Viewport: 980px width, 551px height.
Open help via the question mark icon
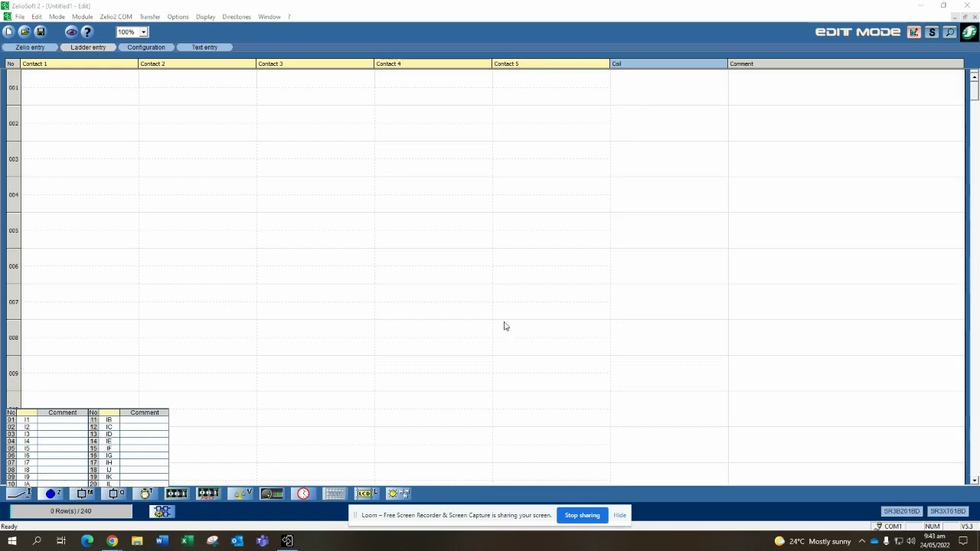pos(87,31)
